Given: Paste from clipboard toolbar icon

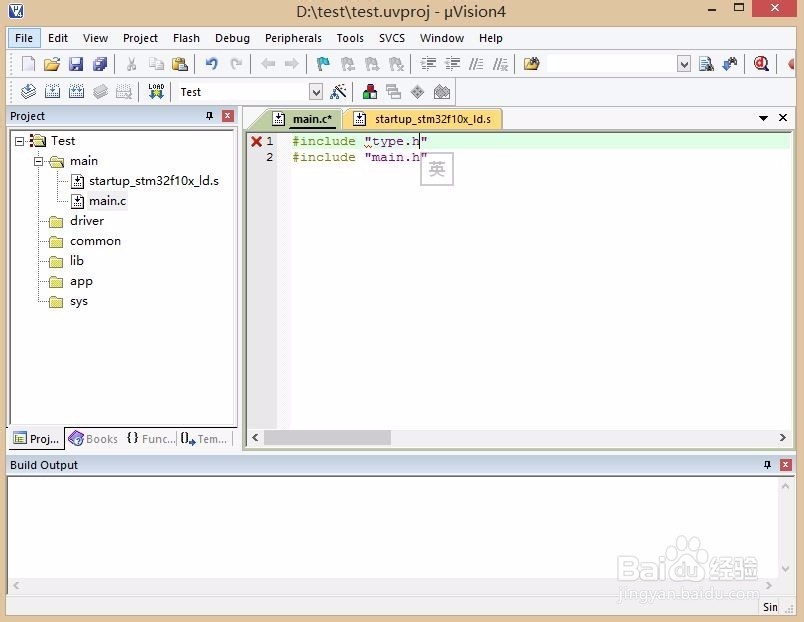Looking at the screenshot, I should [179, 64].
